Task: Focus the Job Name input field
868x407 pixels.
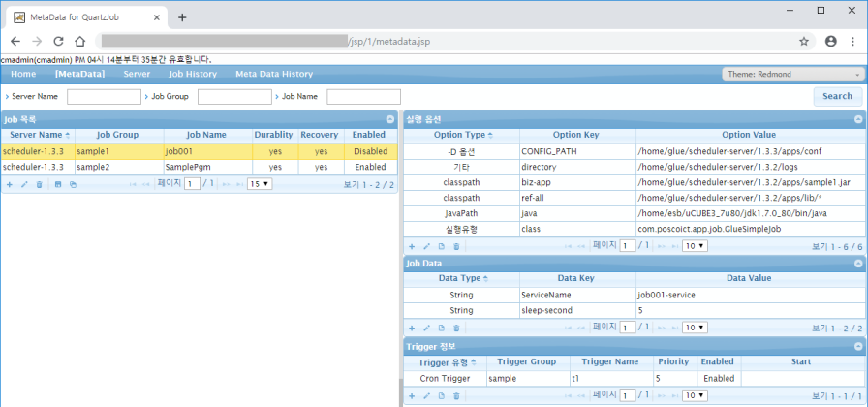Action: 363,96
